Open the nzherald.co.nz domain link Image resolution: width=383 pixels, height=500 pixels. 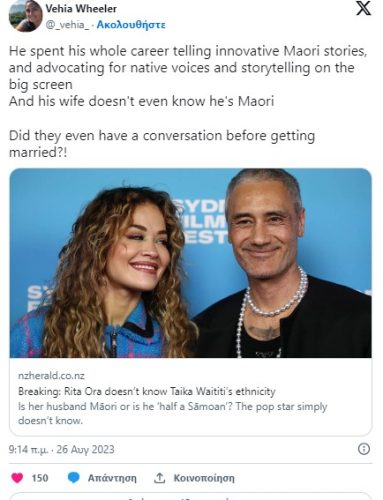click(x=51, y=376)
